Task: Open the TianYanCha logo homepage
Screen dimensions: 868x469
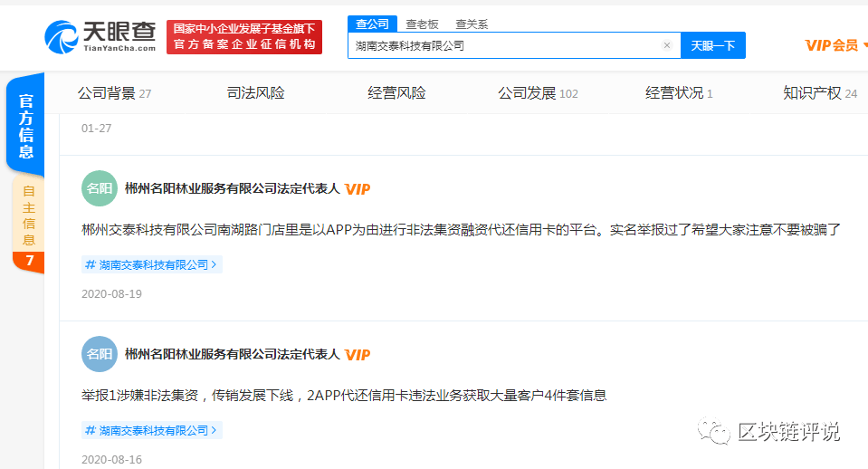Action: coord(100,37)
